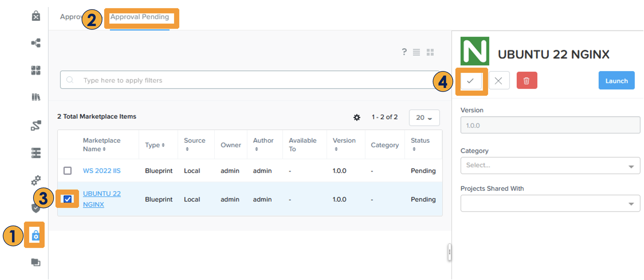Click the 2 Total Marketplace Items label
The width and height of the screenshot is (644, 280).
(x=97, y=116)
